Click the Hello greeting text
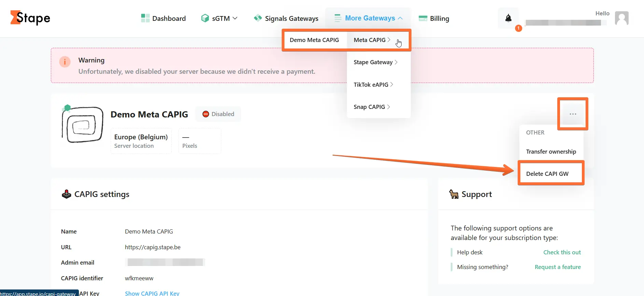The height and width of the screenshot is (296, 644). coord(602,13)
